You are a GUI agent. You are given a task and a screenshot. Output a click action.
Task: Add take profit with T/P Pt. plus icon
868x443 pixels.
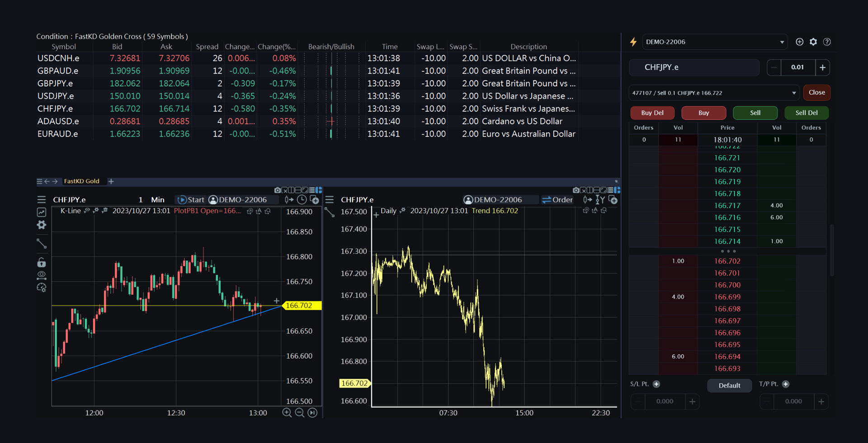tap(786, 384)
